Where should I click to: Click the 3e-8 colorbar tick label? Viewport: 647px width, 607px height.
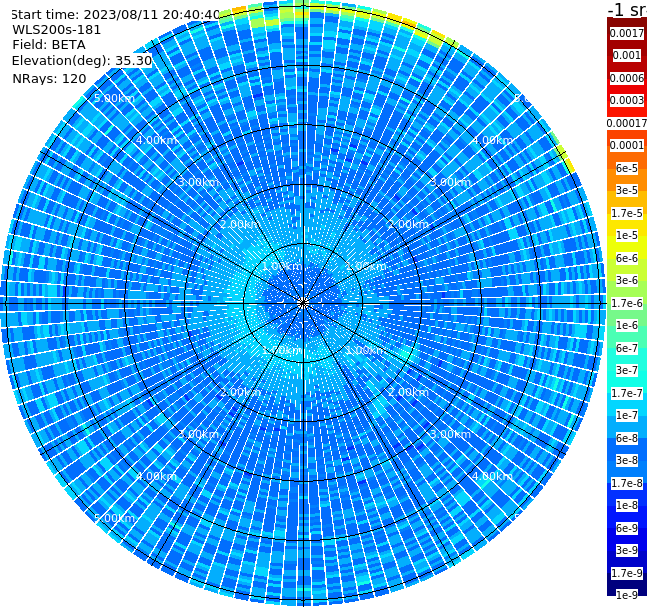point(627,460)
